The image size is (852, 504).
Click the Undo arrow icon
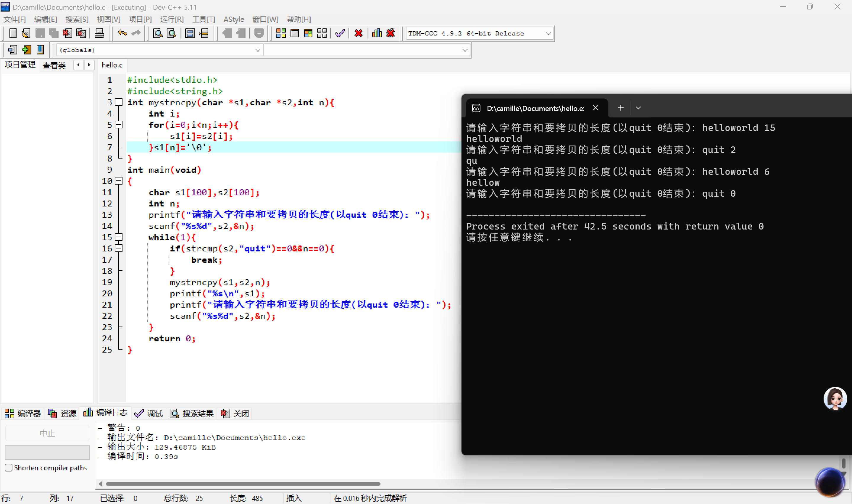[x=122, y=33]
